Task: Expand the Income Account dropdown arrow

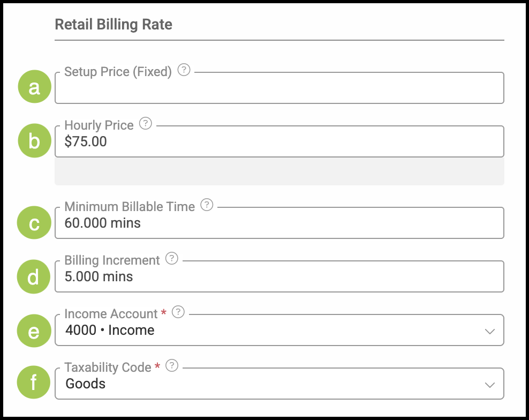Action: click(489, 331)
